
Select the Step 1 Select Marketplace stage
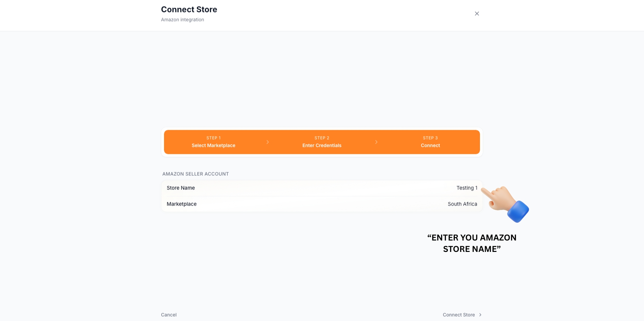tap(213, 142)
